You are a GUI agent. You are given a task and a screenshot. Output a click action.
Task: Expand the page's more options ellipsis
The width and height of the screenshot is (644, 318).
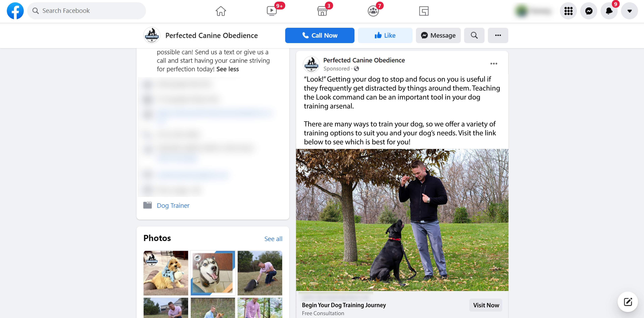[x=498, y=35]
